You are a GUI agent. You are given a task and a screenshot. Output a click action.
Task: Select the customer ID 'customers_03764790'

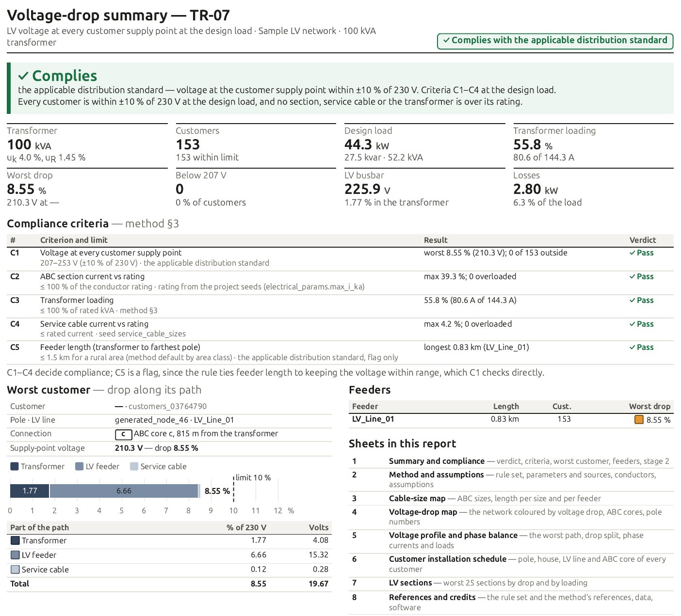click(167, 407)
